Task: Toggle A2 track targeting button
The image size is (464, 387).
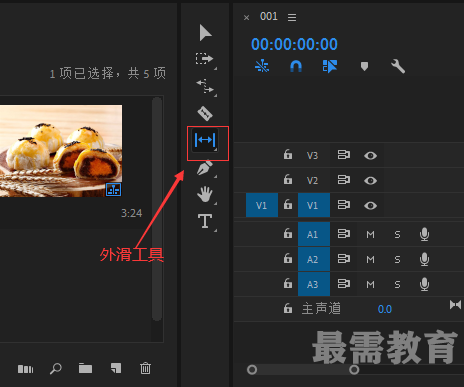Action: click(314, 259)
